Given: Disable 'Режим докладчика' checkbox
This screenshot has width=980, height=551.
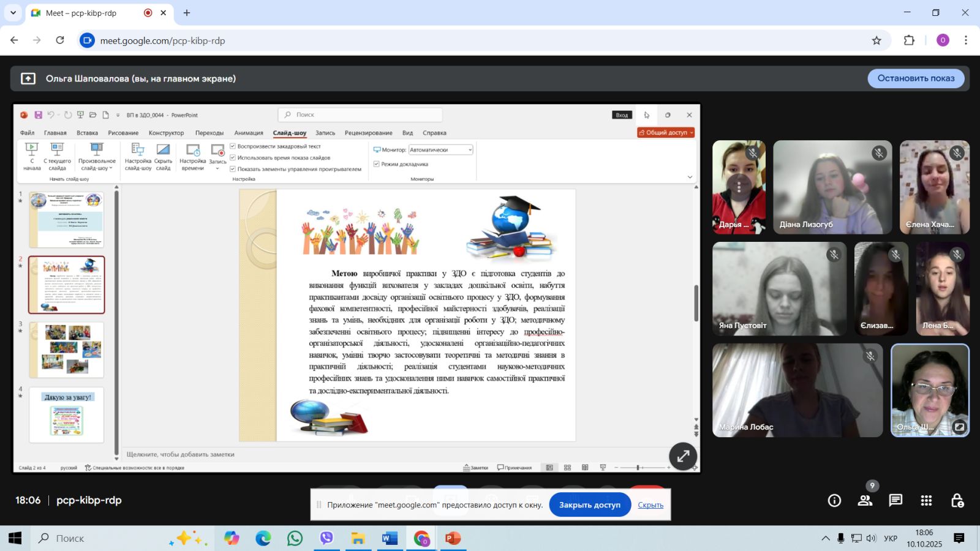Looking at the screenshot, I should (377, 164).
